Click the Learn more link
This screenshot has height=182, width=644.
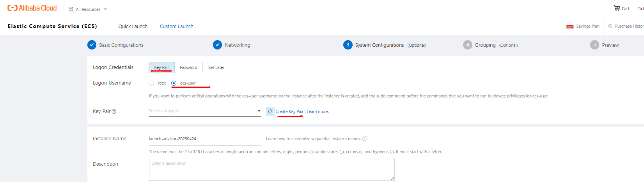(x=318, y=111)
